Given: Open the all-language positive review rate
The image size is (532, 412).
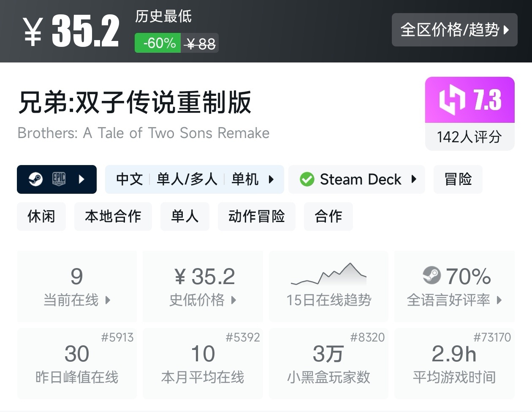Looking at the screenshot, I should (x=454, y=286).
